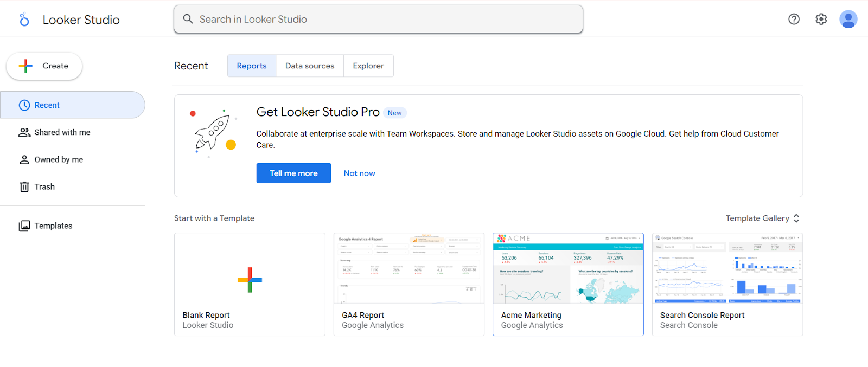Viewport: 868px width, 367px height.
Task: Click the Tell me more button
Action: pyautogui.click(x=293, y=173)
